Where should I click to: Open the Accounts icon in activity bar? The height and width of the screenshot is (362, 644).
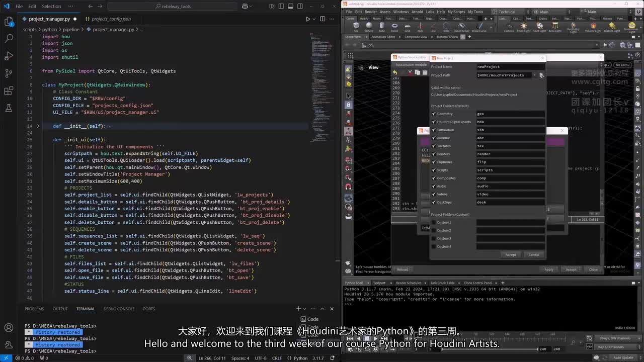(x=9, y=328)
